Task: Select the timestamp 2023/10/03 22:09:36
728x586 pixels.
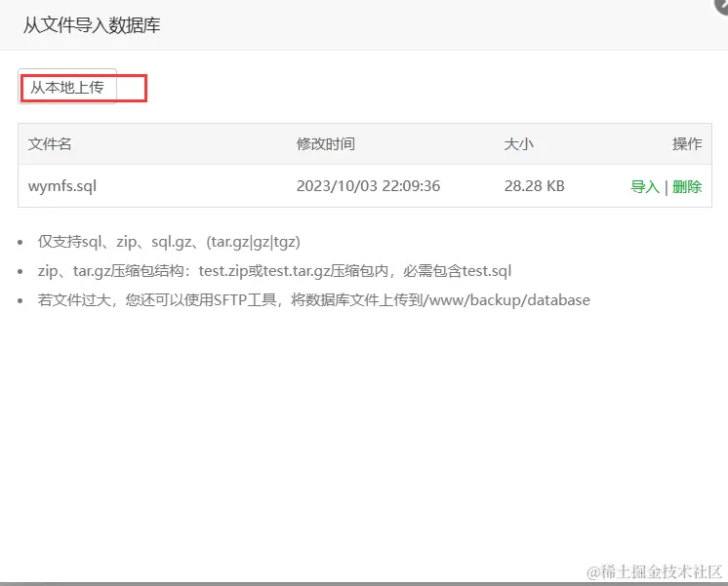Action: (x=368, y=186)
